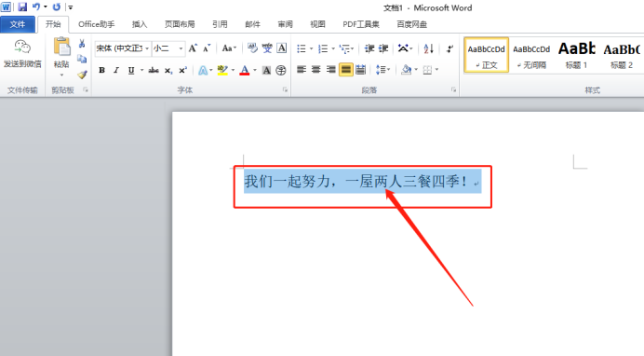Apply yellow text highlight color

[222, 70]
